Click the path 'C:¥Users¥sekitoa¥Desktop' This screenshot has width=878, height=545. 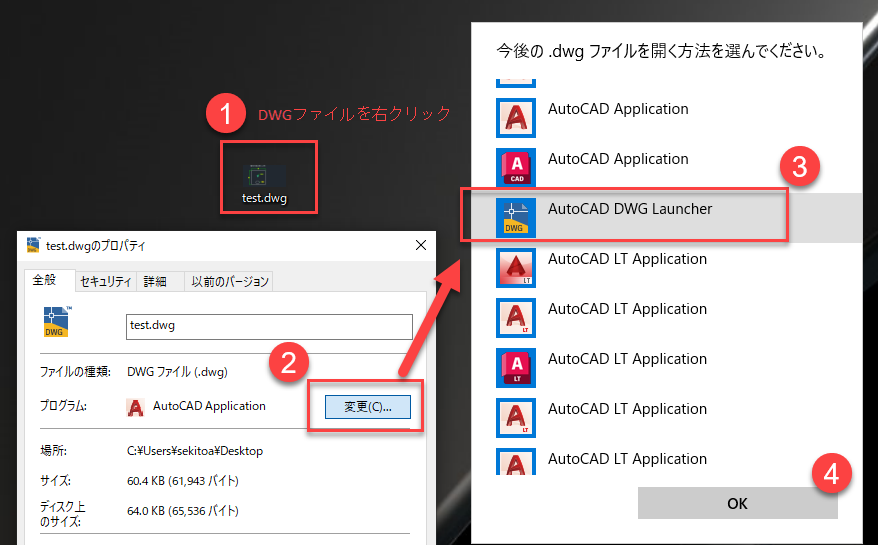point(195,451)
